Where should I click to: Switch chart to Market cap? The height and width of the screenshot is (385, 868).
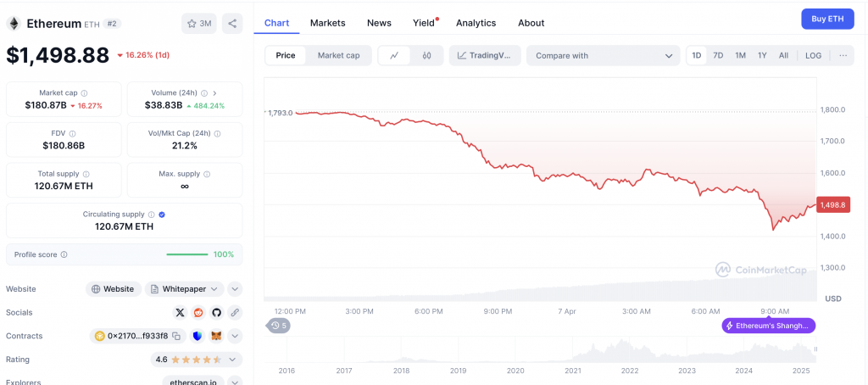tap(338, 55)
